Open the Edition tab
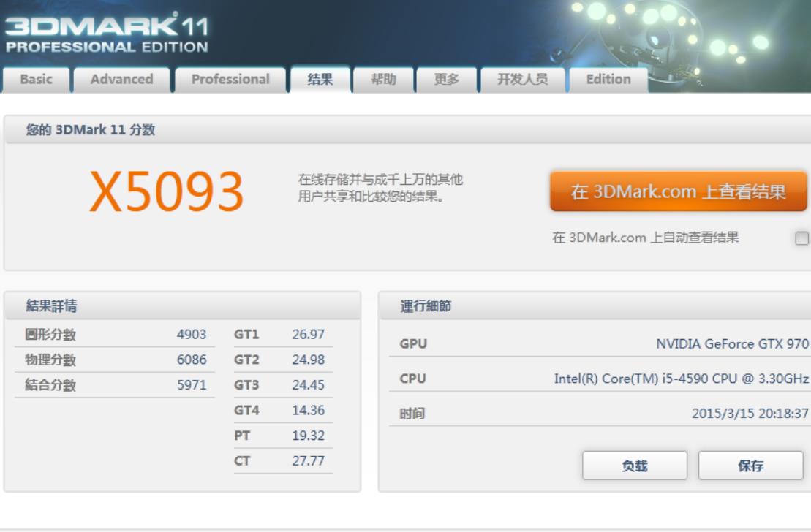The width and height of the screenshot is (811, 532). tap(608, 80)
